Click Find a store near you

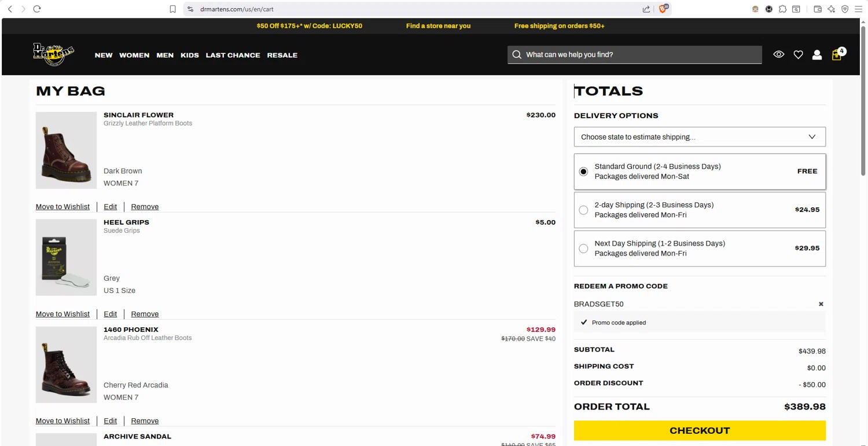438,26
